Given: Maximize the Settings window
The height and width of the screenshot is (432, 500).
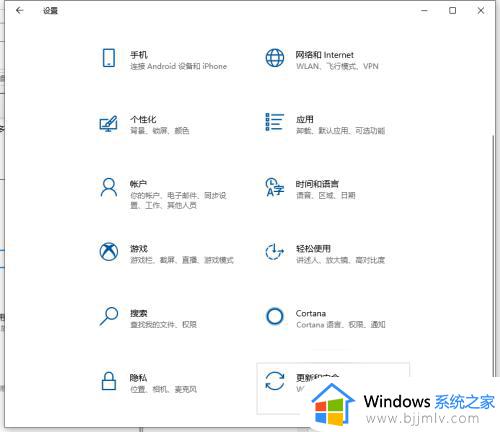Looking at the screenshot, I should click(x=452, y=11).
